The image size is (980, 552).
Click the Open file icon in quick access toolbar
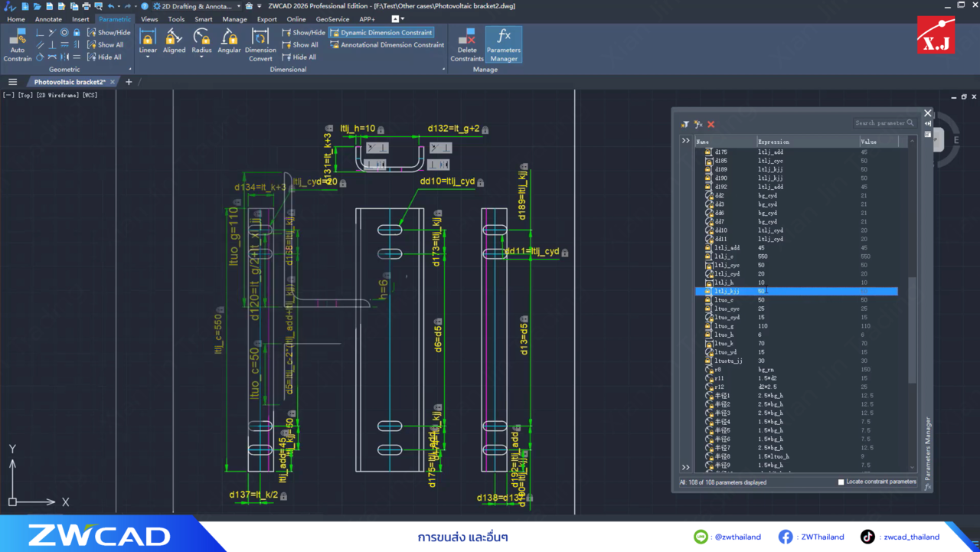pos(38,6)
